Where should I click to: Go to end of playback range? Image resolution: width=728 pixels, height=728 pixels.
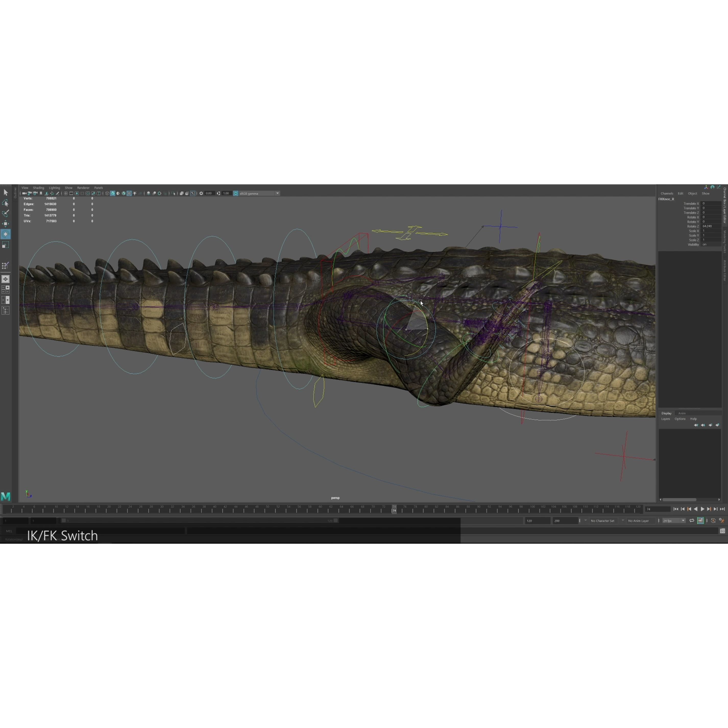[x=722, y=509]
